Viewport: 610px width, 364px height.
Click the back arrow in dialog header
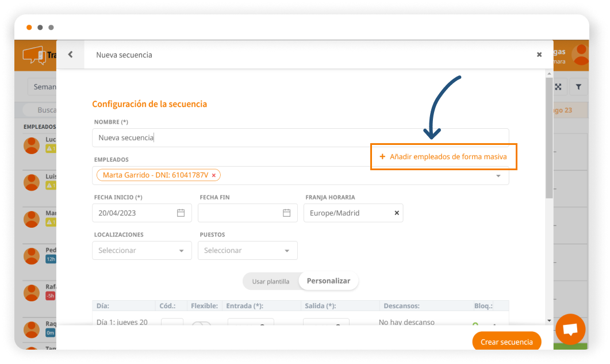(70, 55)
